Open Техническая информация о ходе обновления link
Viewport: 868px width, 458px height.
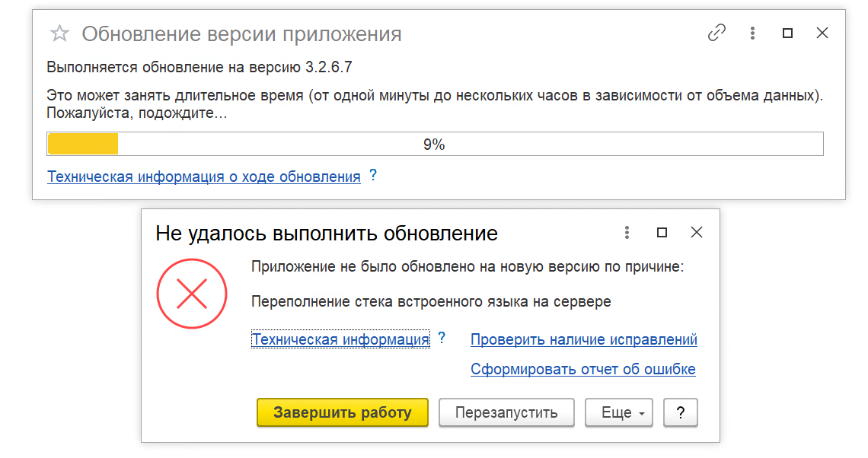coord(203,177)
